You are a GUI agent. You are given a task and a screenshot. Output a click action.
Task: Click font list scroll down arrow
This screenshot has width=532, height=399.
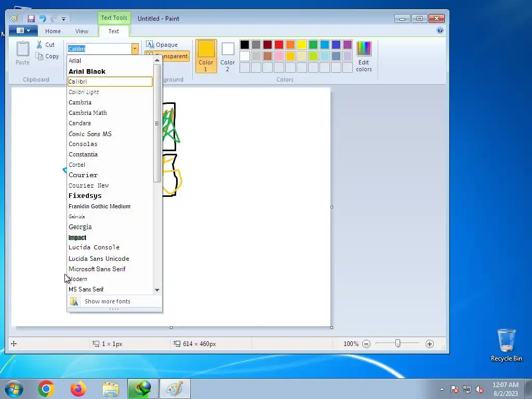[157, 290]
